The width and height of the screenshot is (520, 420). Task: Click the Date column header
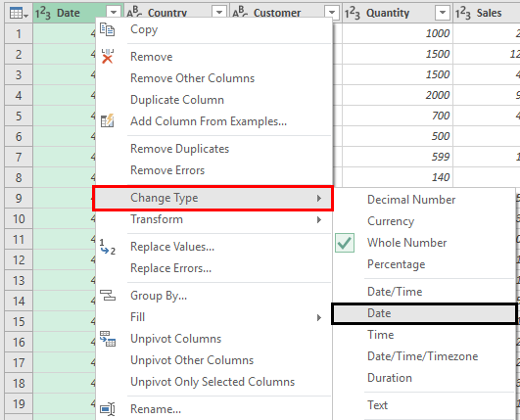(69, 13)
